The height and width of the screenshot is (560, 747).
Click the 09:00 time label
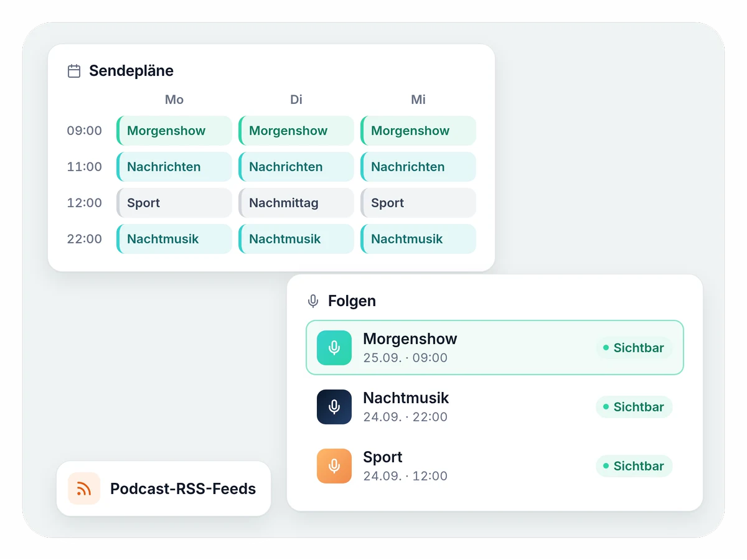pos(85,131)
